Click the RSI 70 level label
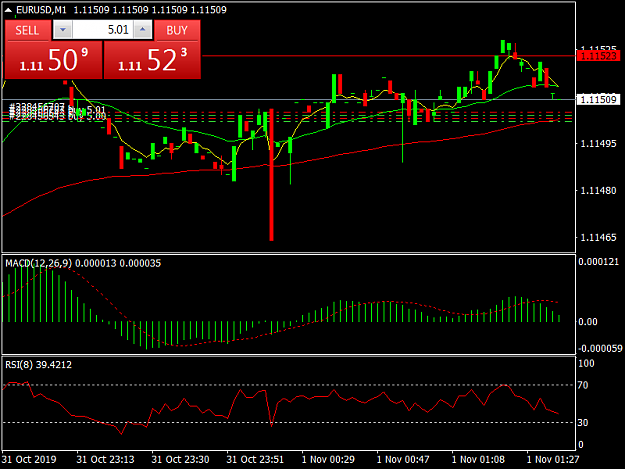 coord(583,385)
